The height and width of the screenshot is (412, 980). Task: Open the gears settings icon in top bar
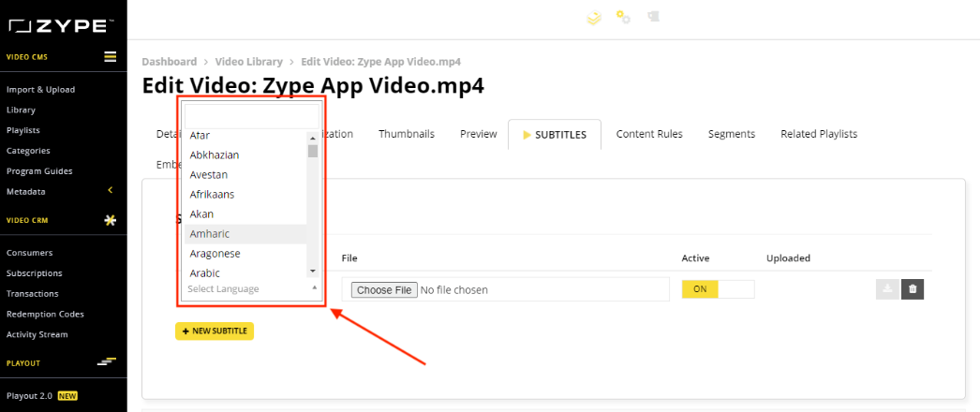pyautogui.click(x=623, y=17)
